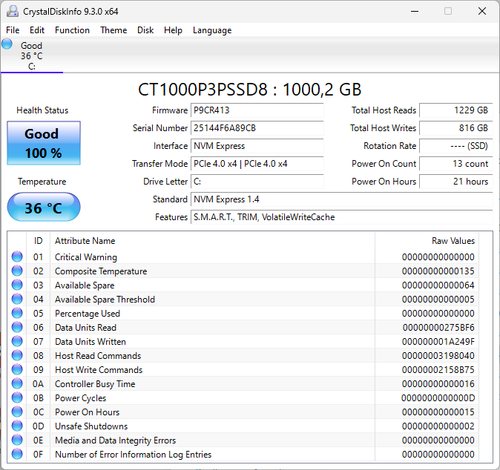Click the Interface field NVM Express
The image size is (500, 470).
[x=257, y=146]
